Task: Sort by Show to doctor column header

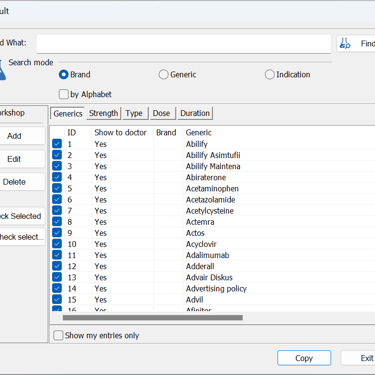Action: pyautogui.click(x=120, y=133)
